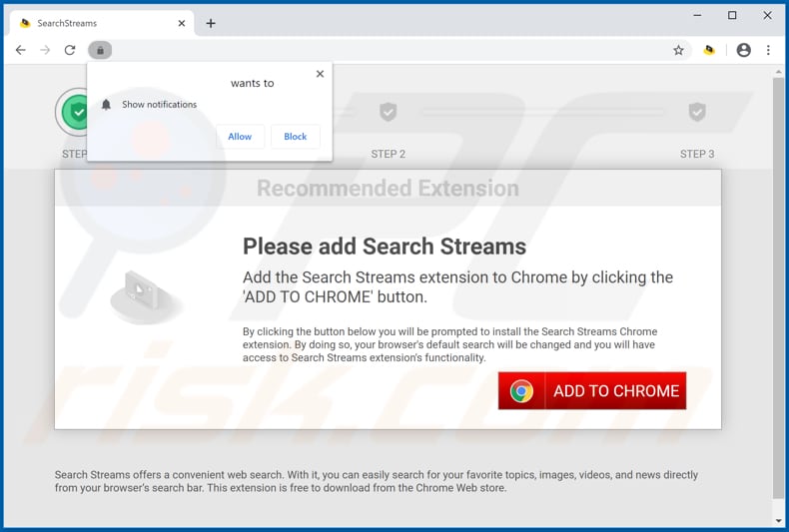The image size is (789, 532).
Task: Dismiss the notification permission popup
Action: coord(320,74)
